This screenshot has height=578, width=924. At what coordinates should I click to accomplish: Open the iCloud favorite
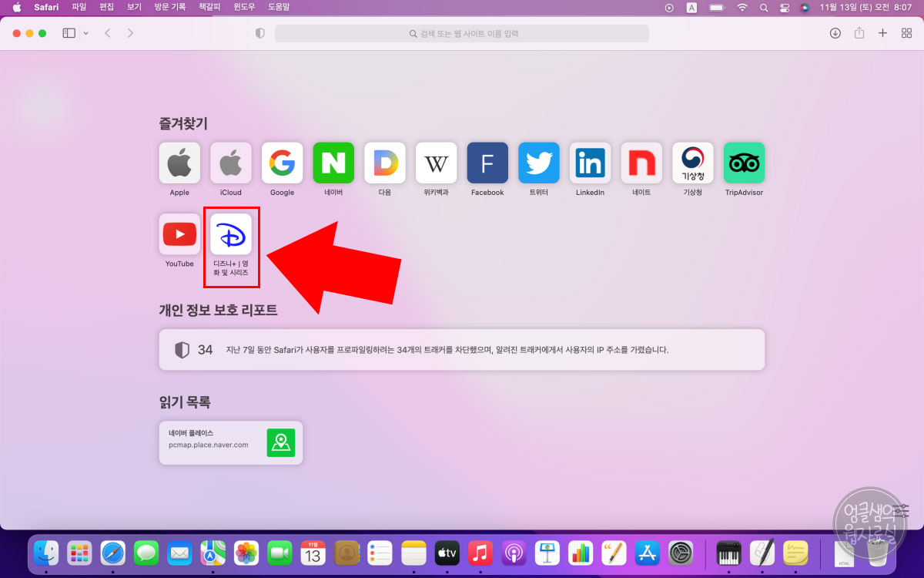pyautogui.click(x=231, y=163)
